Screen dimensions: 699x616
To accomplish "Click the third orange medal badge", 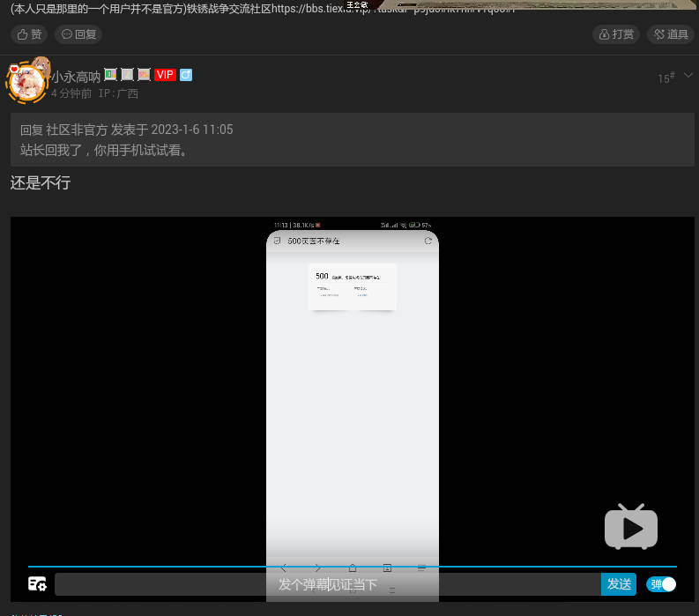I will point(144,75).
